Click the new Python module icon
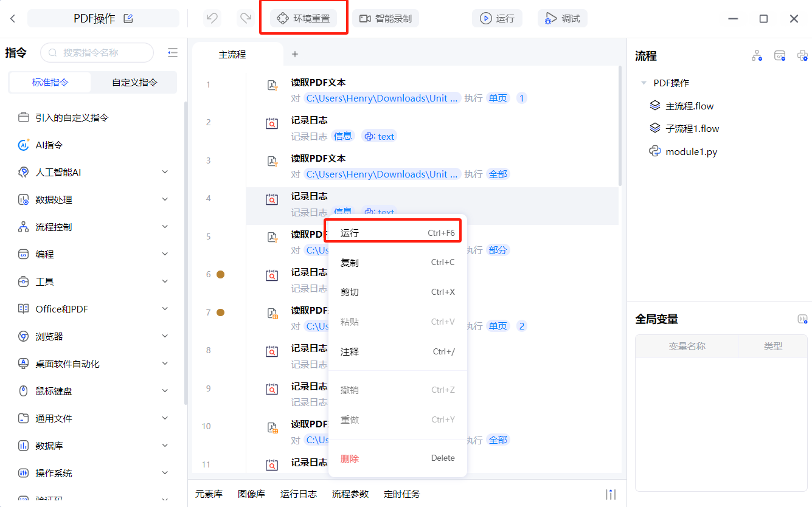The image size is (812, 507). coord(802,56)
